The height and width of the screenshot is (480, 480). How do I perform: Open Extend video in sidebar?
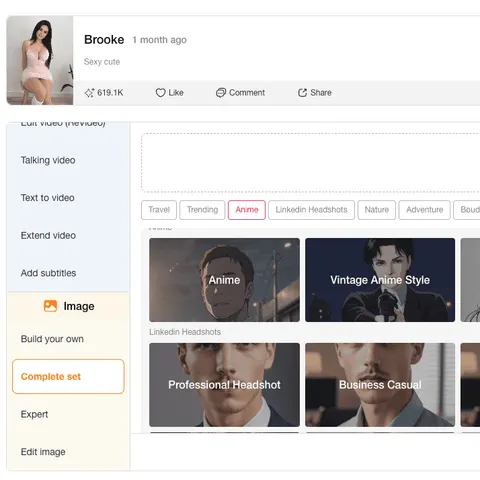click(48, 236)
